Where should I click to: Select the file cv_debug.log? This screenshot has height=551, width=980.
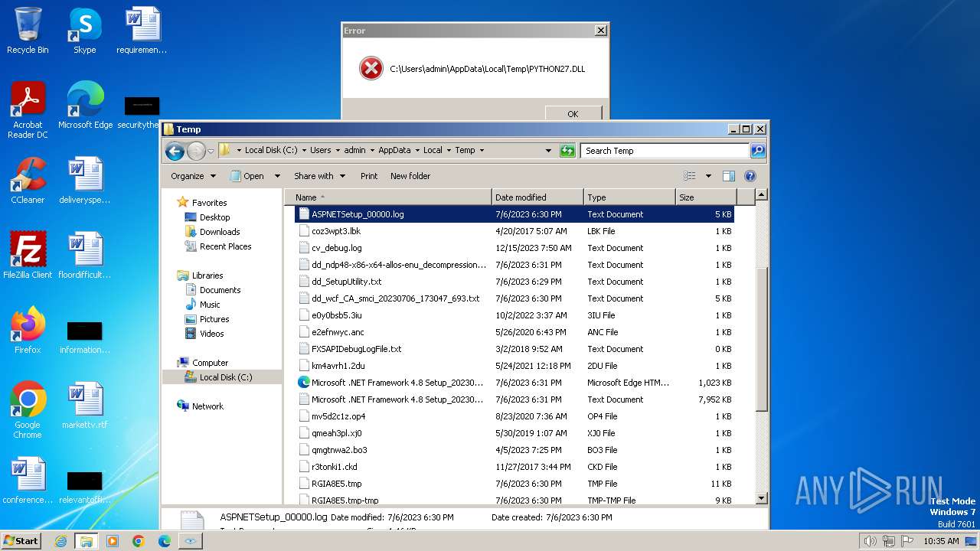(514, 248)
